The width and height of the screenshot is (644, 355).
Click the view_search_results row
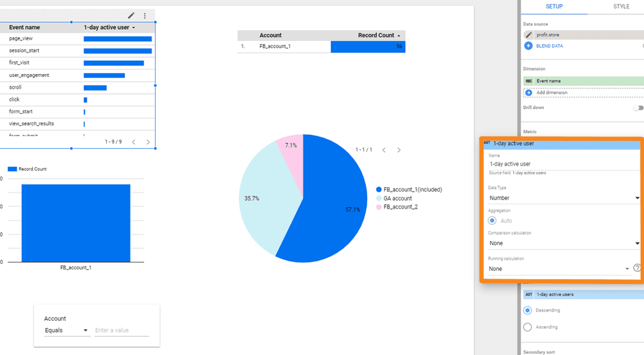coord(77,123)
